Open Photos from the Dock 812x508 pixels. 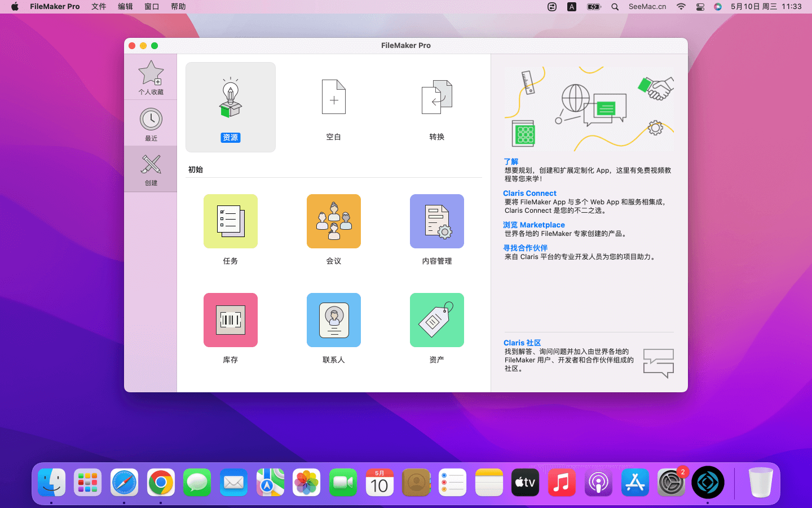coord(306,483)
